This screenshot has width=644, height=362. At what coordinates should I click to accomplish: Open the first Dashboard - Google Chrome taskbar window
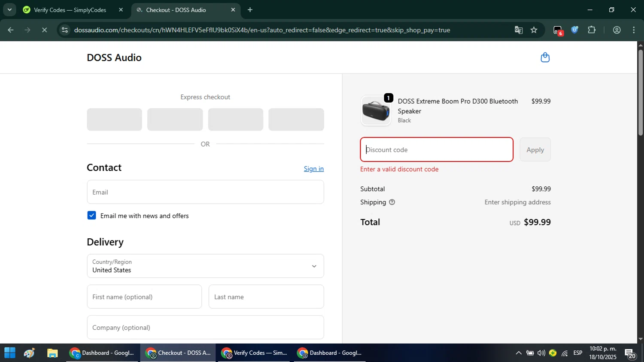click(x=102, y=353)
